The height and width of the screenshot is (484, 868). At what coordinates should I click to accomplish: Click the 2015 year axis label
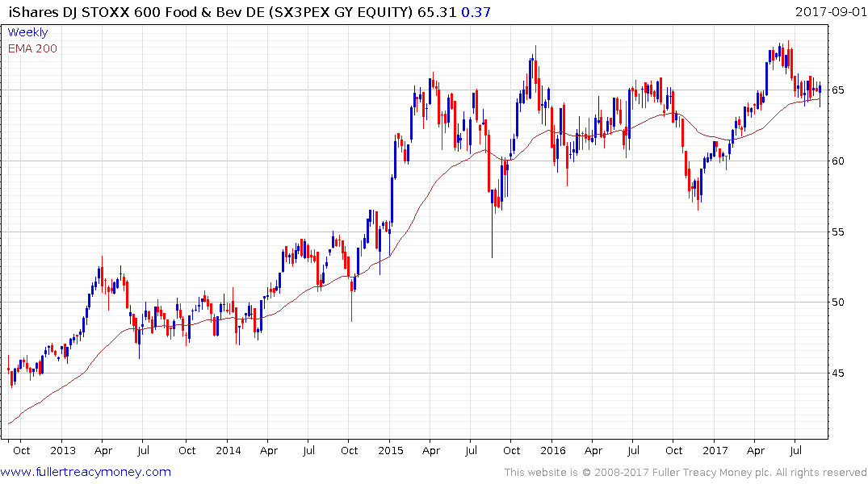click(391, 450)
